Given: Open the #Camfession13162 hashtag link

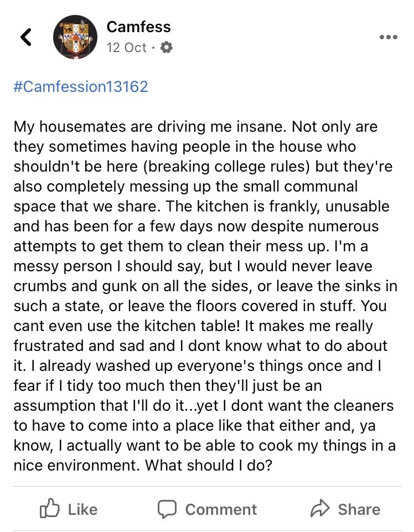Looking at the screenshot, I should [81, 86].
